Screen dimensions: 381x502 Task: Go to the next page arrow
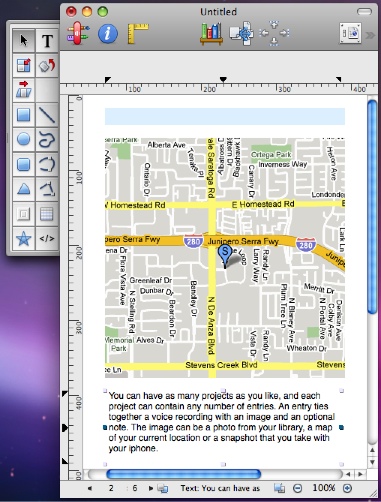pyautogui.click(x=151, y=488)
